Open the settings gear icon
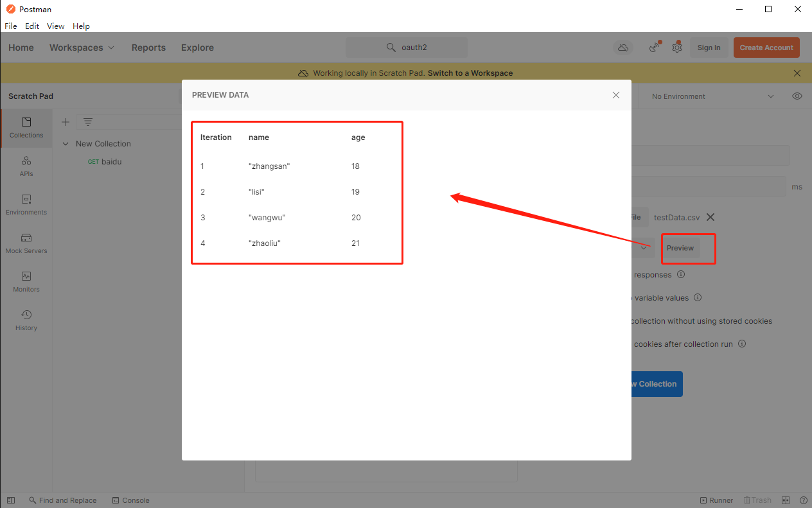The height and width of the screenshot is (508, 812). tap(676, 48)
